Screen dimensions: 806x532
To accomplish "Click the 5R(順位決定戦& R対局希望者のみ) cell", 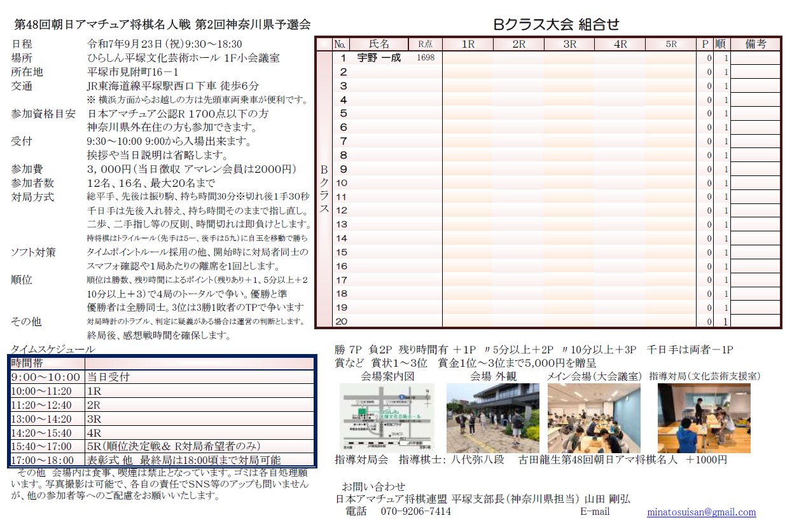I will pos(199,446).
